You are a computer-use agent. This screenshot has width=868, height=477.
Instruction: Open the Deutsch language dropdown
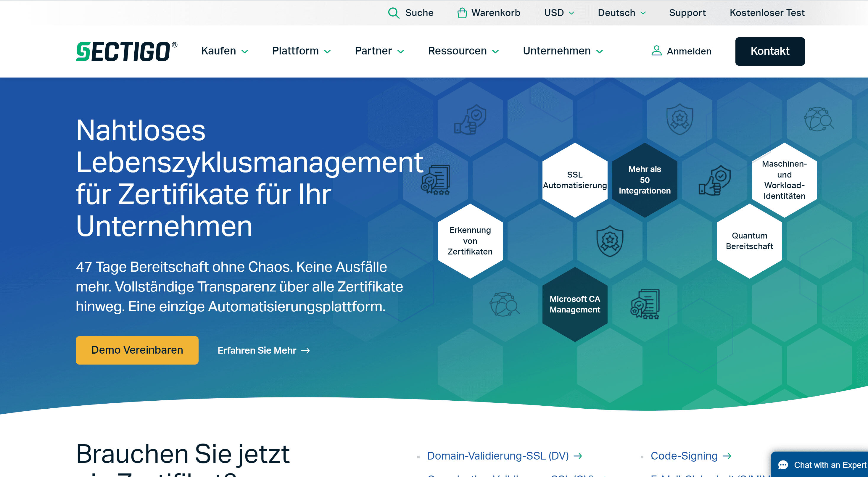pyautogui.click(x=622, y=13)
